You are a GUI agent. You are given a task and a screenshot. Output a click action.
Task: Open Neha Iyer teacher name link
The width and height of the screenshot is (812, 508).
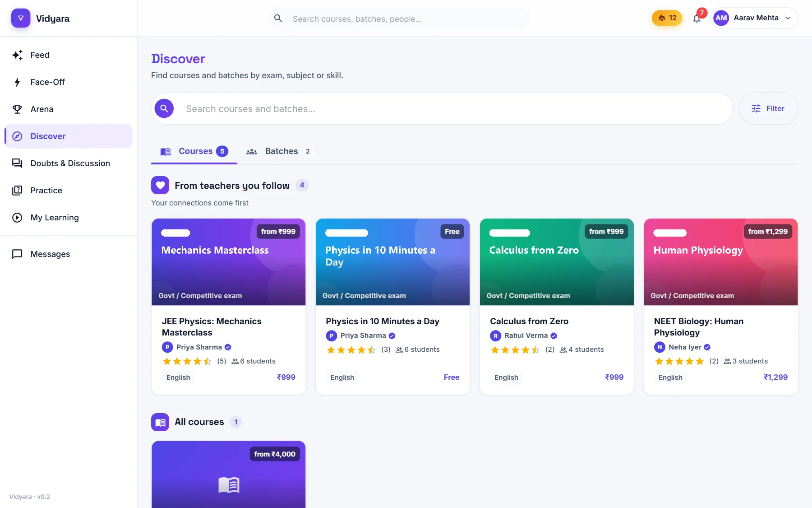pyautogui.click(x=685, y=347)
